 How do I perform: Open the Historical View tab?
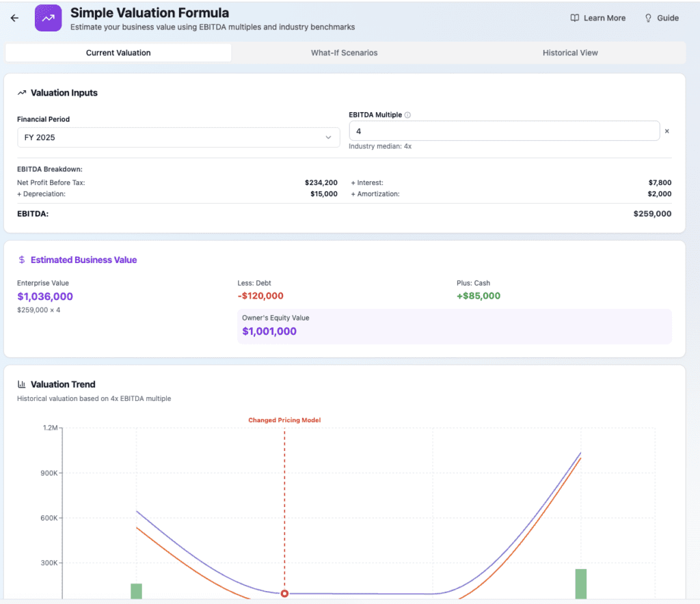(x=570, y=53)
